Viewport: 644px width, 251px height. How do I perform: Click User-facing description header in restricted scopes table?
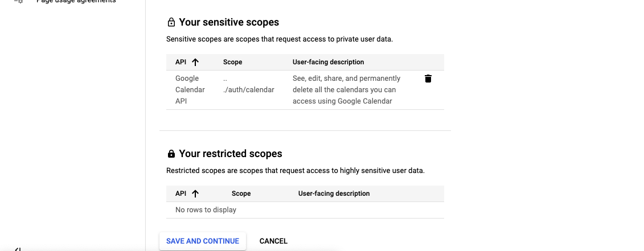coord(334,194)
